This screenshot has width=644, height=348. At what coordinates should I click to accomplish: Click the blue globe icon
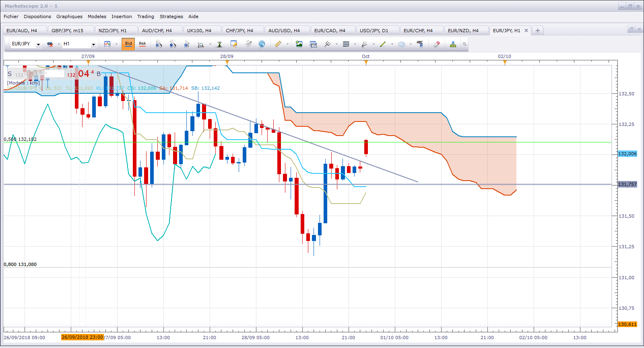pos(262,44)
